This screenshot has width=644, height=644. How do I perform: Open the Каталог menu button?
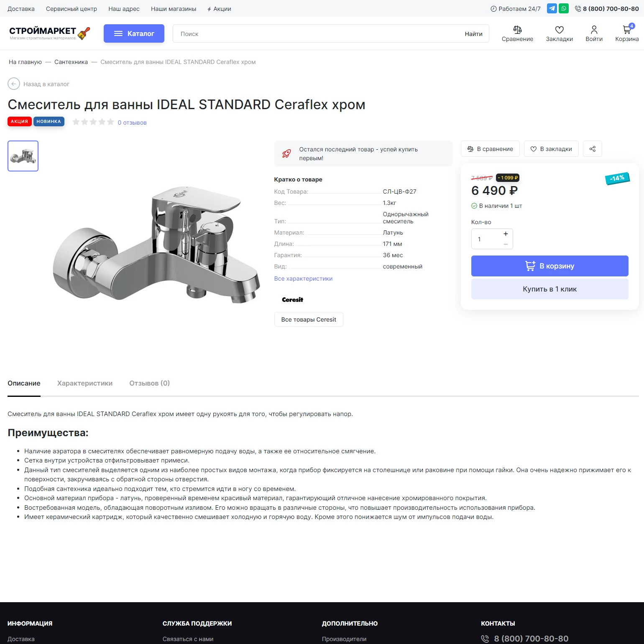134,33
